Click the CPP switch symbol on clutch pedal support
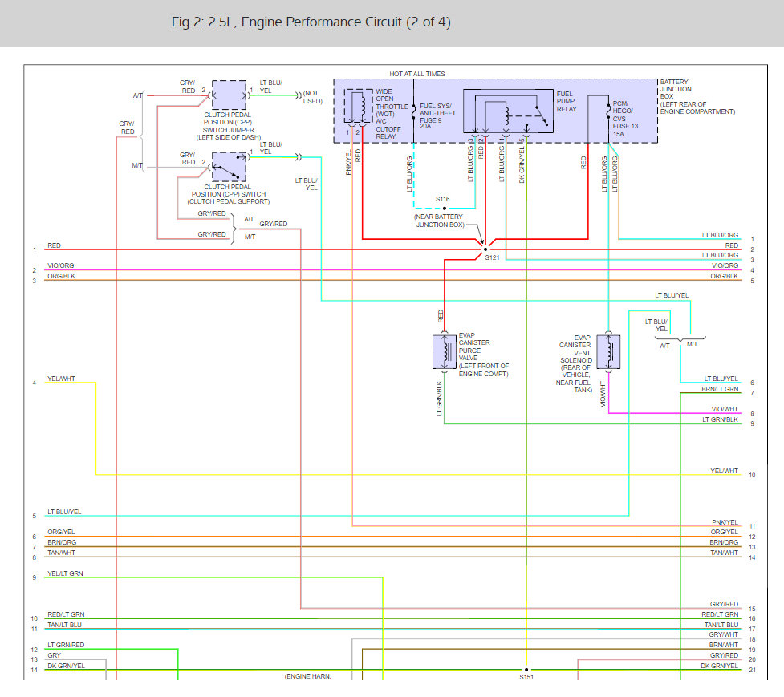Screen dimensions: 784x697 click(229, 166)
